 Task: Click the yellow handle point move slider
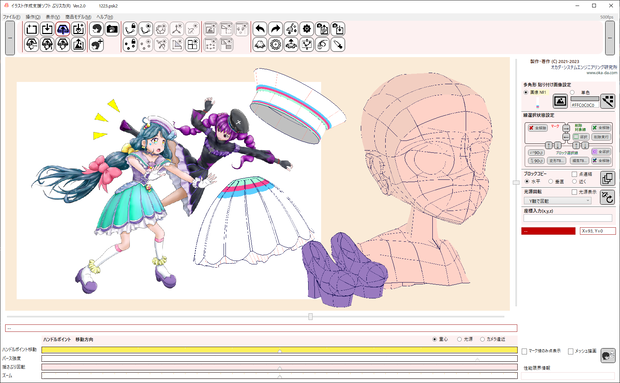(280, 350)
